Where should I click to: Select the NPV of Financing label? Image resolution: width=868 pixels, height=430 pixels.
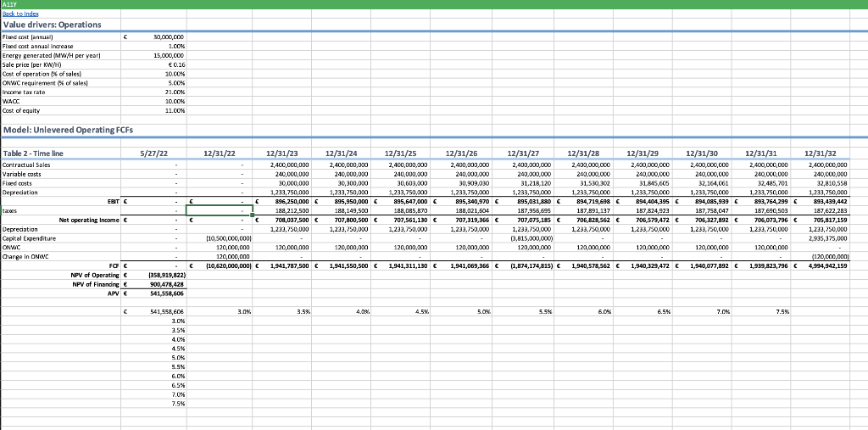point(96,284)
